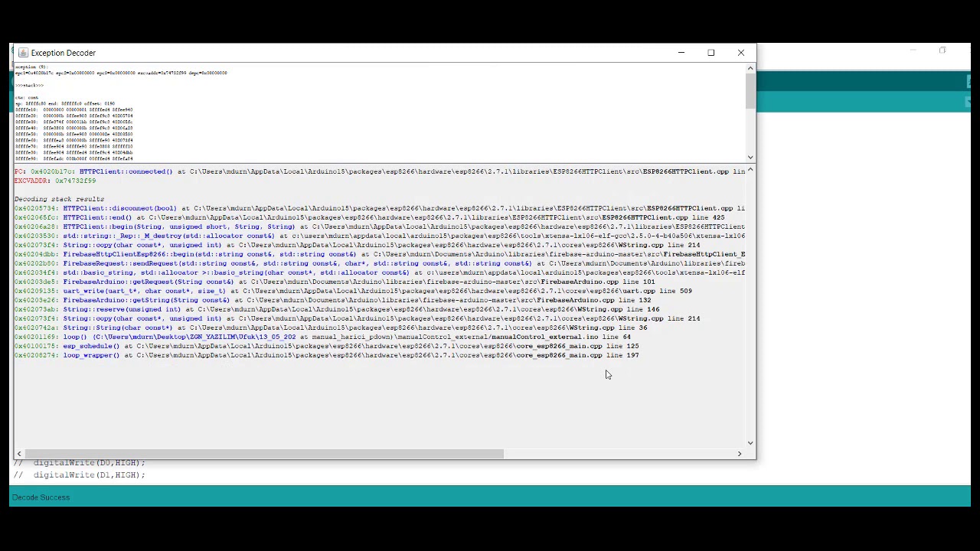Screen dimensions: 980x551
Task: Select the FirebaseArduino::getRequest stack line
Action: pyautogui.click(x=335, y=282)
